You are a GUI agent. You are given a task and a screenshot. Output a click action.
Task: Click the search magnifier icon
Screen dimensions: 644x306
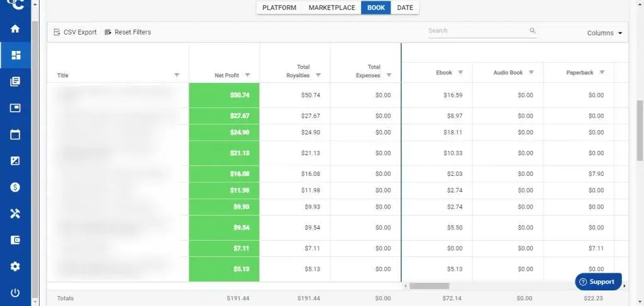pos(532,31)
